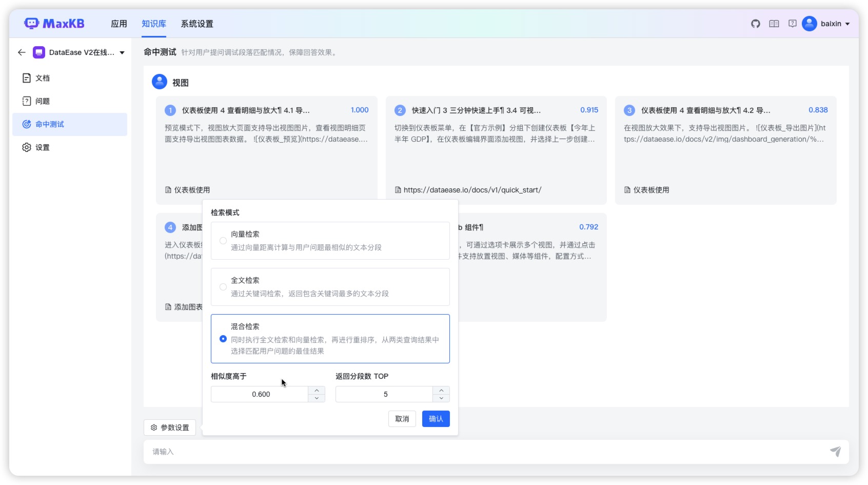Screen dimensions: 868x485
Task: Open the 问题 sidebar item
Action: (x=70, y=101)
